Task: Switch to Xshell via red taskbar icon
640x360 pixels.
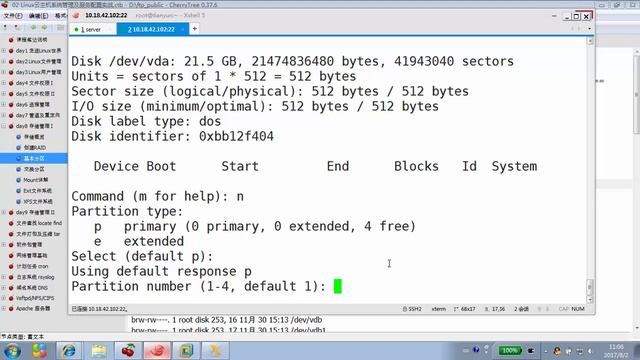Action: [x=157, y=351]
